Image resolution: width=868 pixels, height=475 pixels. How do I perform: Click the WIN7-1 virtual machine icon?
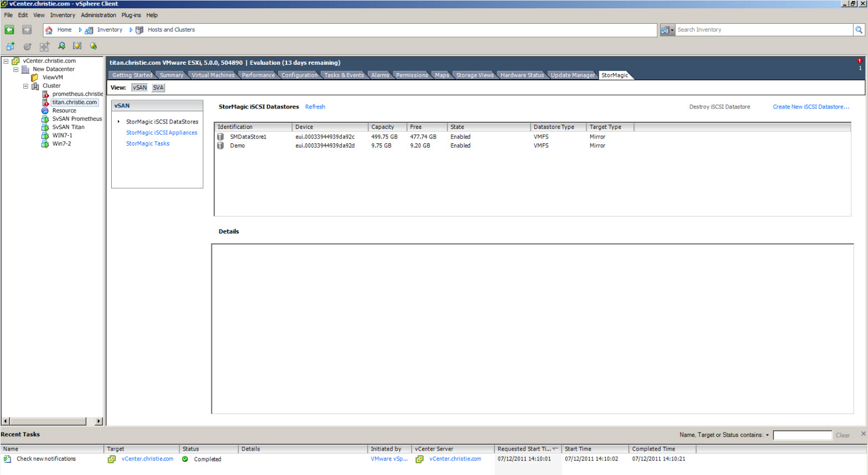[45, 136]
